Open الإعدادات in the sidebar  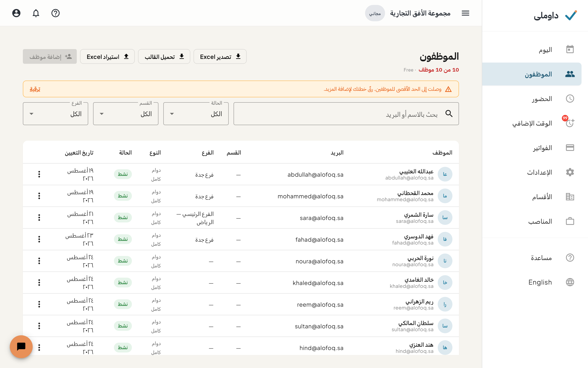coord(532,172)
